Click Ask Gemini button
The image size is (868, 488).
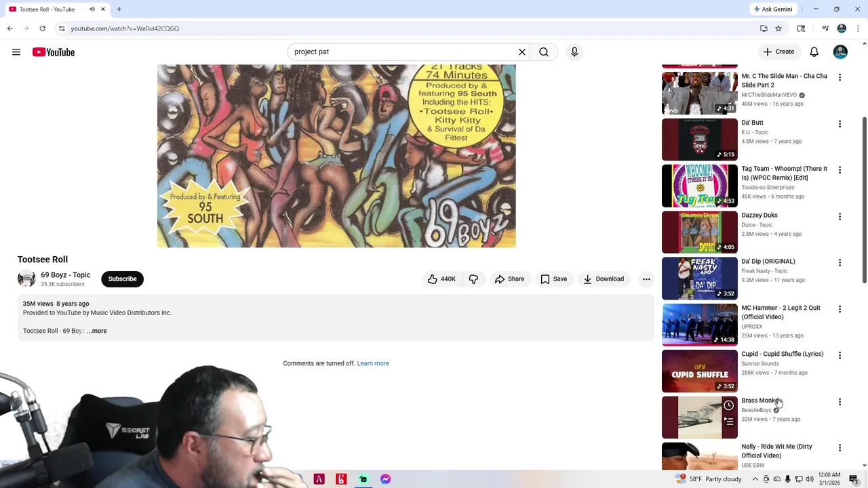(x=772, y=9)
